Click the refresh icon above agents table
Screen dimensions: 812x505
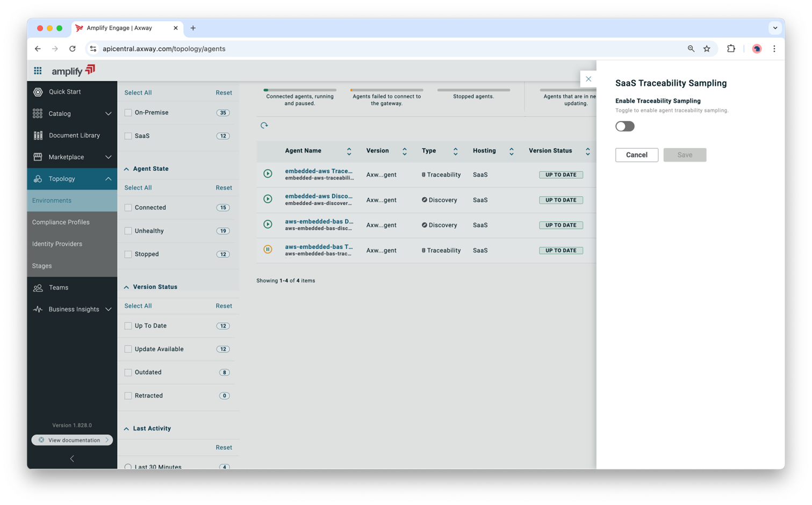(x=264, y=125)
